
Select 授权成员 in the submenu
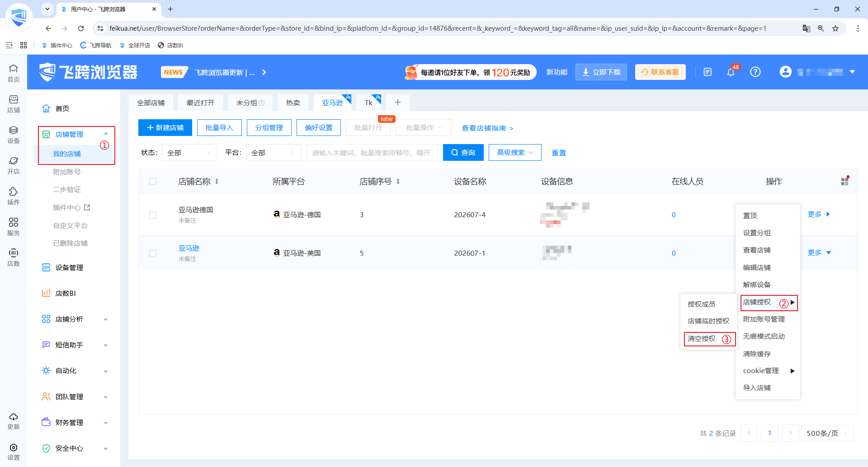702,304
